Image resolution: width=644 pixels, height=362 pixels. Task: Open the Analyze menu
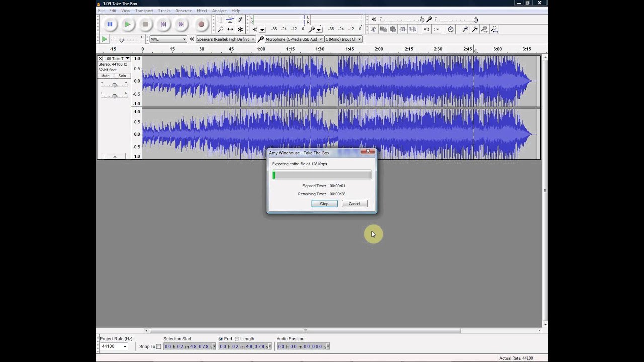[x=219, y=11]
